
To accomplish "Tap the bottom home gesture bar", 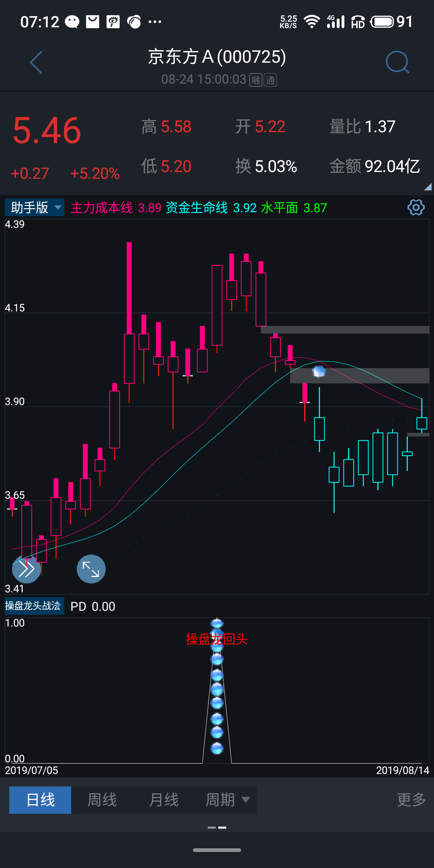I will (x=217, y=850).
